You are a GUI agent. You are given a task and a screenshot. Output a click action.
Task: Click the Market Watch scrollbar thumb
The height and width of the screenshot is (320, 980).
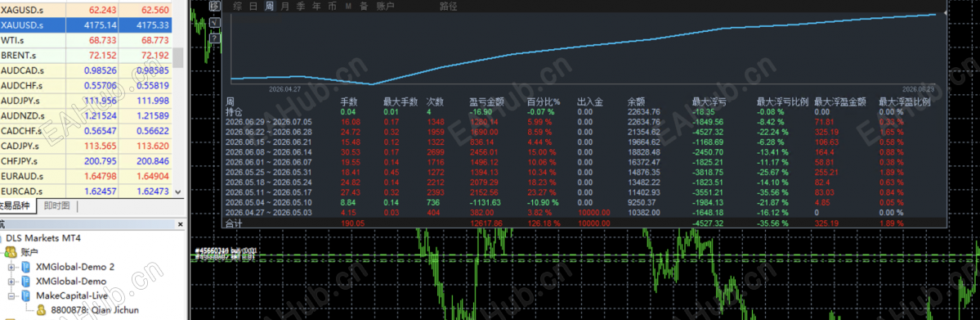click(178, 57)
